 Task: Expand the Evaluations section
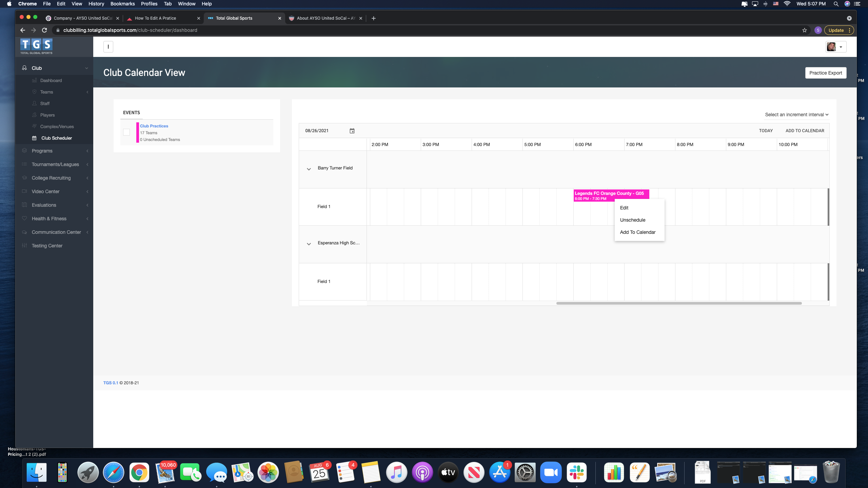pyautogui.click(x=54, y=205)
